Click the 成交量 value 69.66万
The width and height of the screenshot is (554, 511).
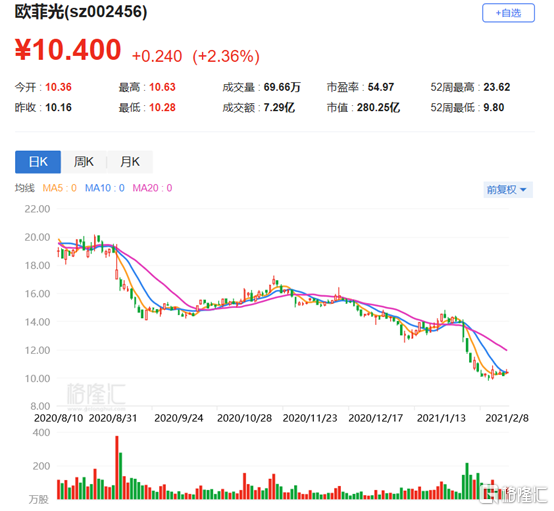pos(282,87)
